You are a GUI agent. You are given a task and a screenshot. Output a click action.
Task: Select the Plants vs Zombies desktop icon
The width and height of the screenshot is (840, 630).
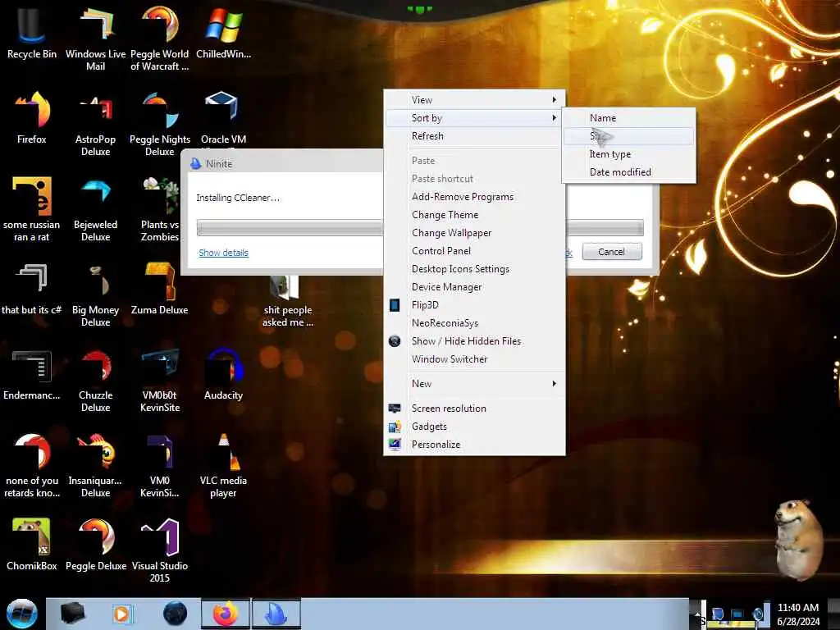(x=160, y=209)
